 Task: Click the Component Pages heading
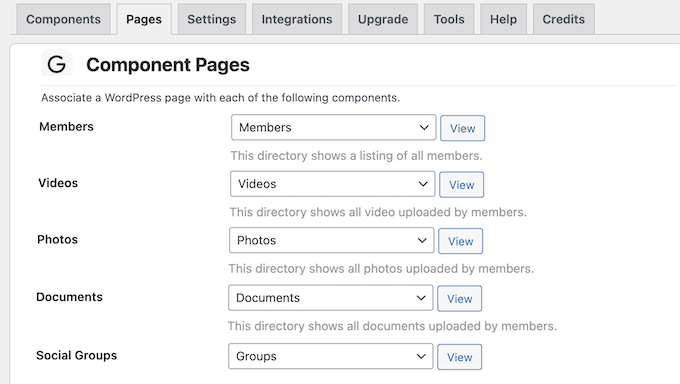pos(168,65)
